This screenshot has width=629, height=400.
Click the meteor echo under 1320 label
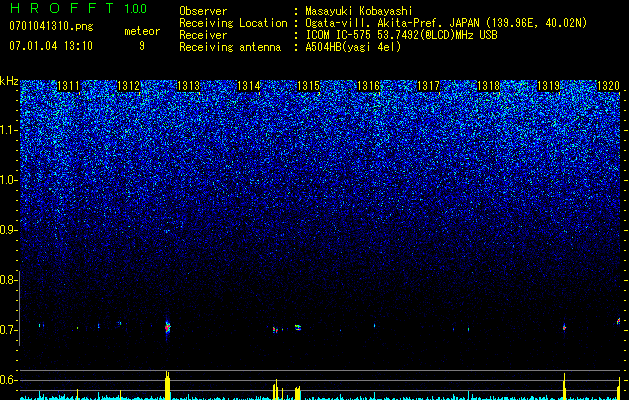click(619, 321)
